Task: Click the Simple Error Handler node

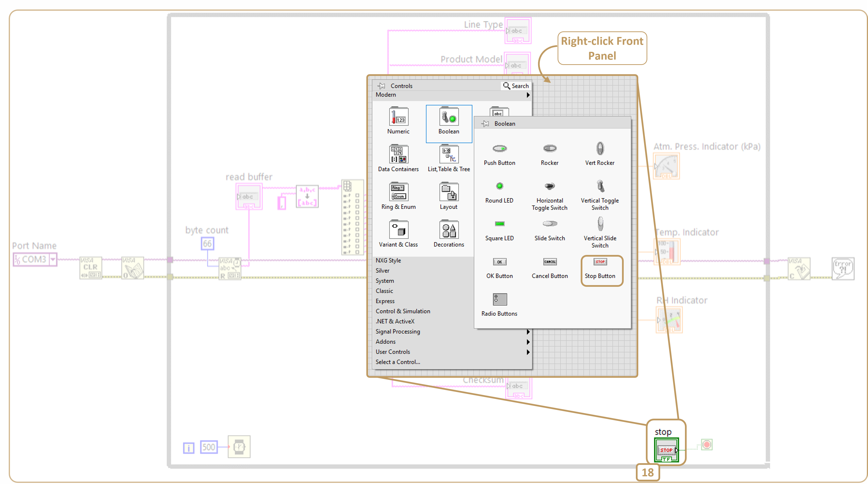Action: (843, 269)
